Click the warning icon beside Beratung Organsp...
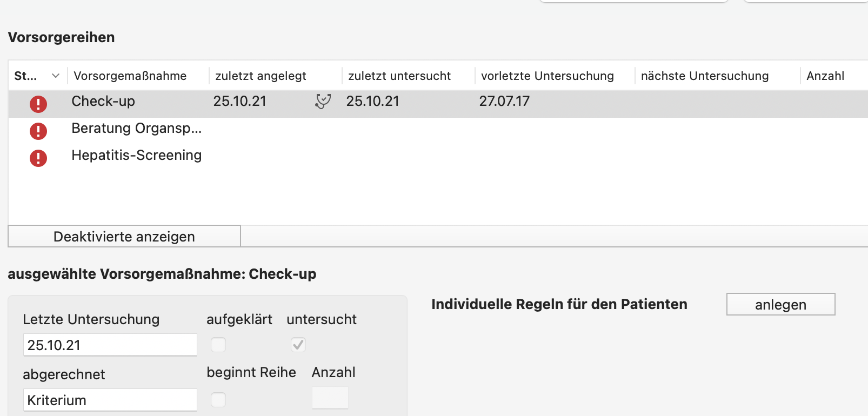868x416 pixels. [38, 131]
